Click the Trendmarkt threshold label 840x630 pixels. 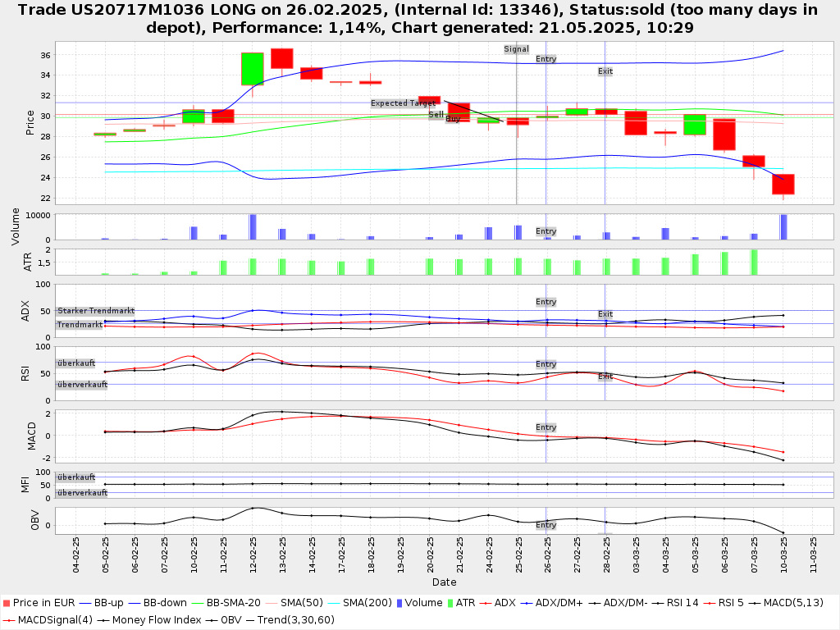pyautogui.click(x=80, y=325)
